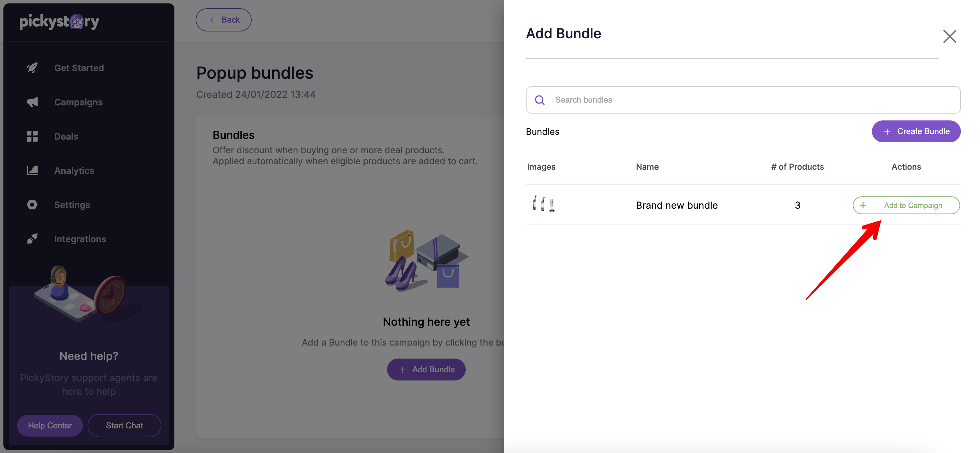The image size is (980, 453).
Task: Close the Add Bundle panel
Action: click(950, 36)
